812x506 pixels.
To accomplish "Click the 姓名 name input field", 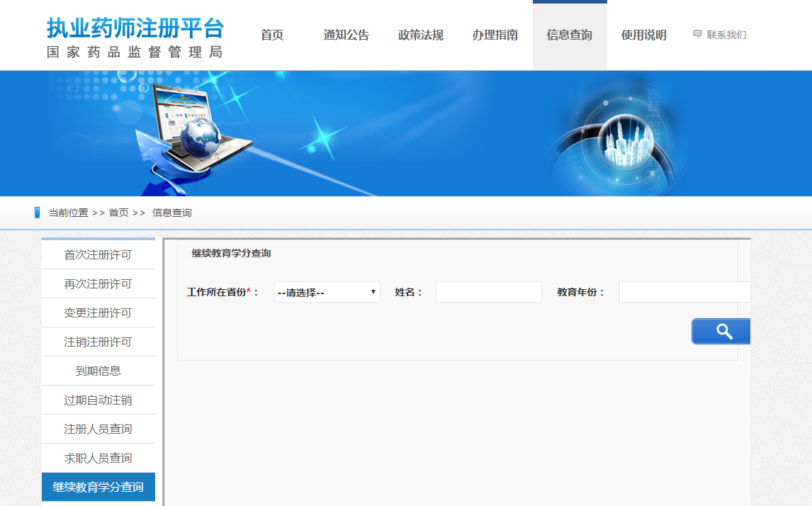I will pyautogui.click(x=488, y=292).
